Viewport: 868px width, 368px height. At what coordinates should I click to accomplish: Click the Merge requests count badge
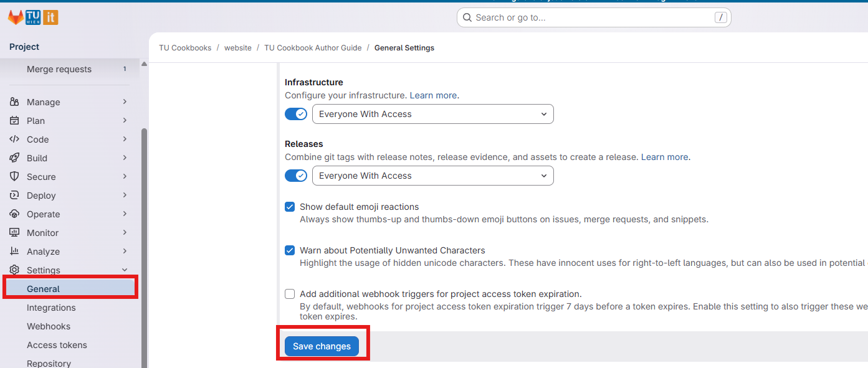tap(125, 69)
